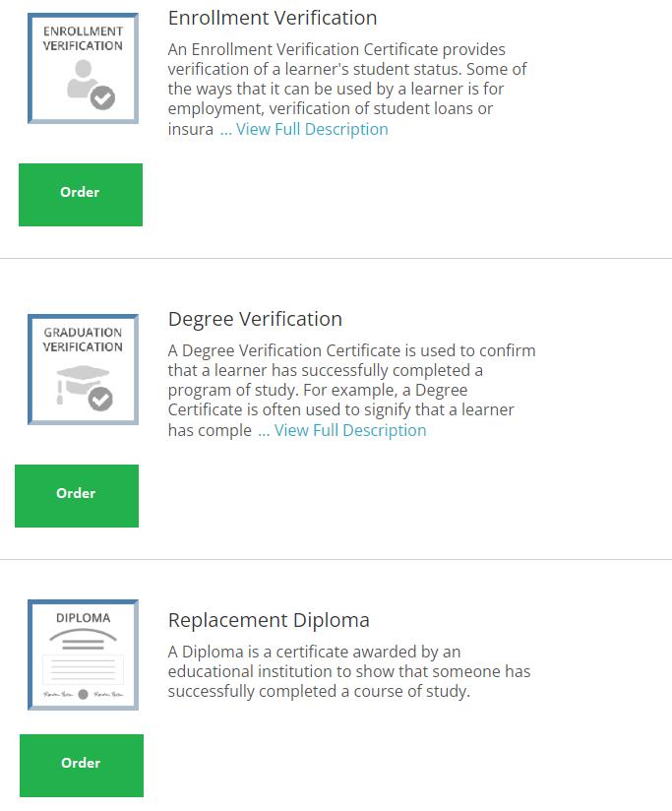Order the Replacement Diploma
Viewport: 672px width, 811px height.
pyautogui.click(x=82, y=765)
